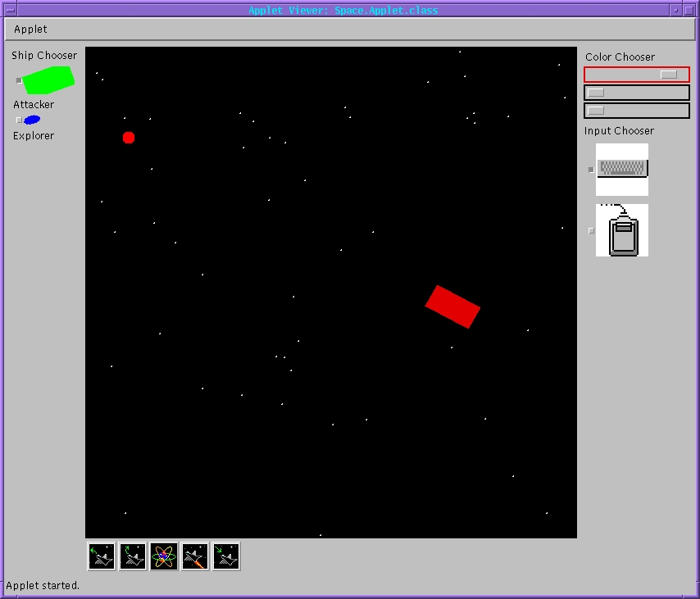Click the Input Chooser label
The height and width of the screenshot is (599, 700).
(x=619, y=131)
